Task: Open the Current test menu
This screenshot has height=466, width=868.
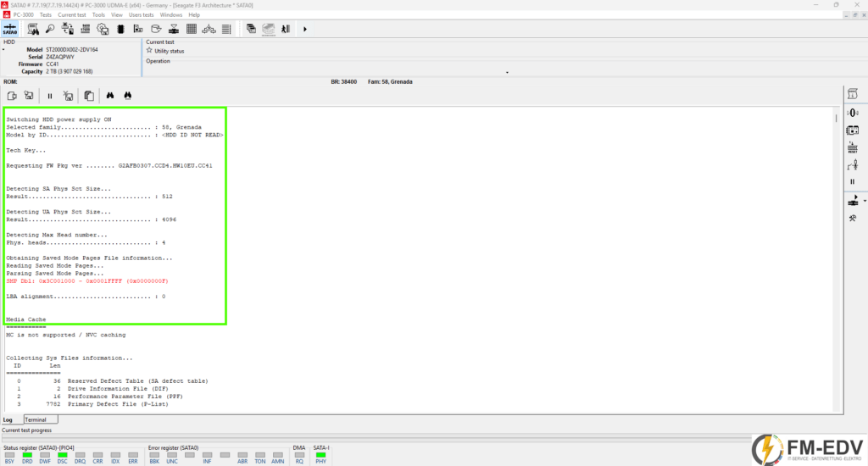Action: pos(72,15)
